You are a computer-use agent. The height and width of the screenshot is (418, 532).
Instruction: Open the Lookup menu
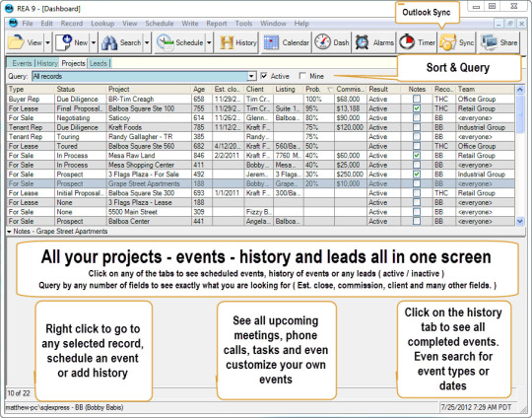102,24
